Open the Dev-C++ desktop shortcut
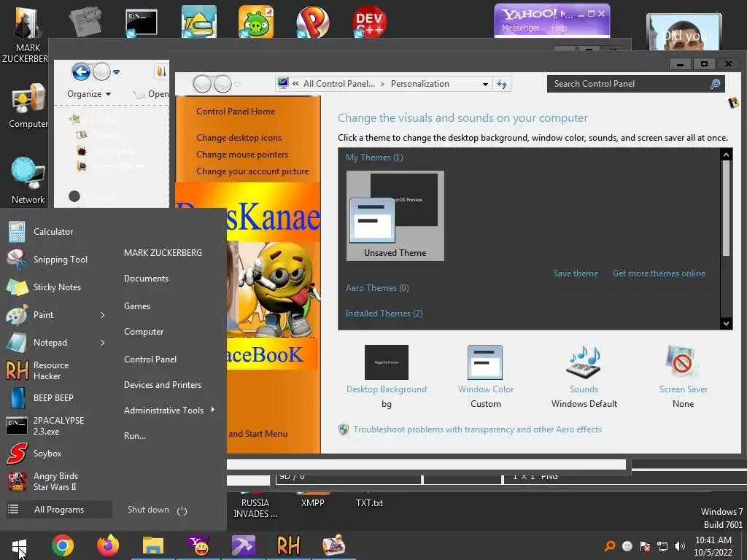The image size is (747, 560). 369,21
